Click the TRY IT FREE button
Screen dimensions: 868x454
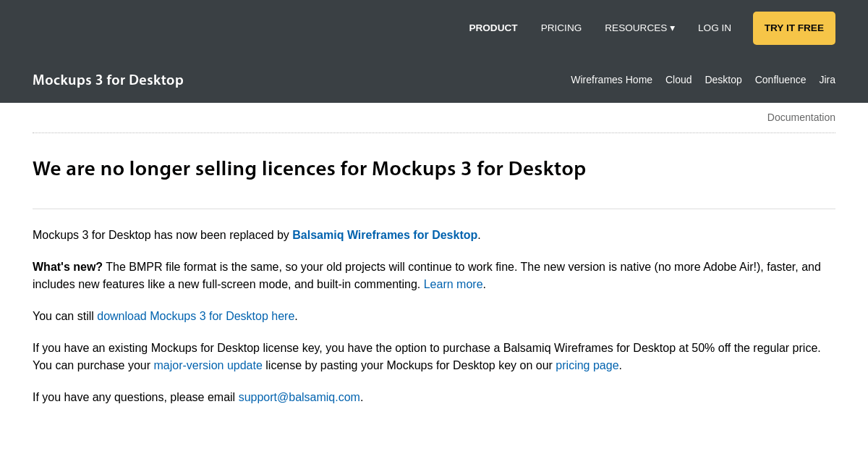coord(793,28)
